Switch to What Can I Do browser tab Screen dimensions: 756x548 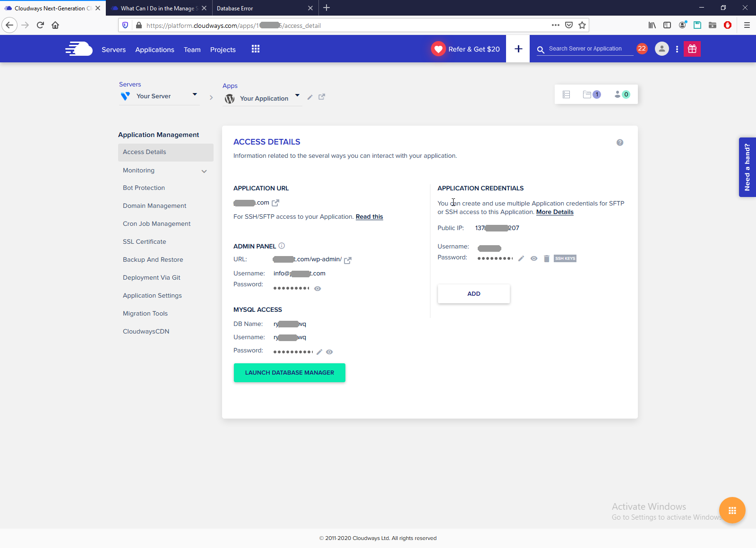click(159, 8)
